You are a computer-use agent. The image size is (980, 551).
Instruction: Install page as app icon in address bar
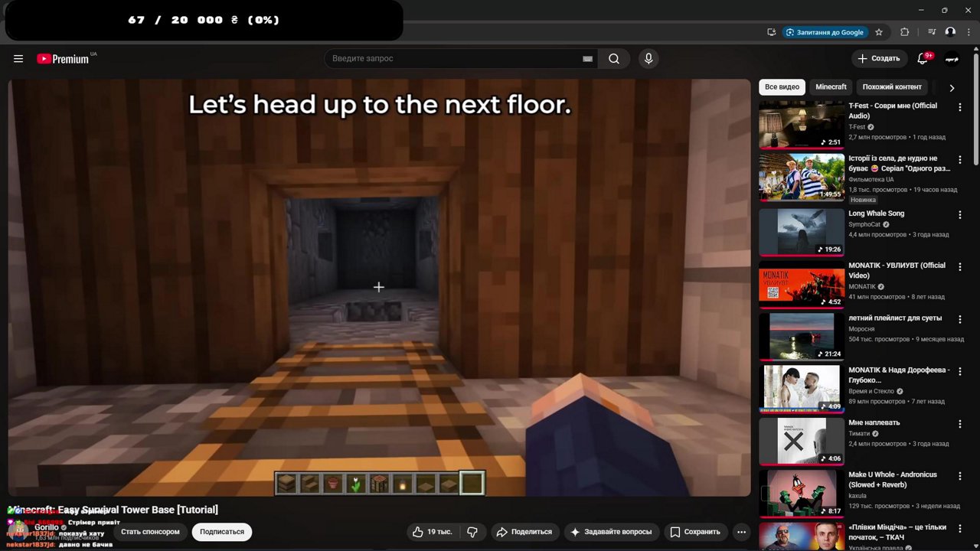pos(772,32)
